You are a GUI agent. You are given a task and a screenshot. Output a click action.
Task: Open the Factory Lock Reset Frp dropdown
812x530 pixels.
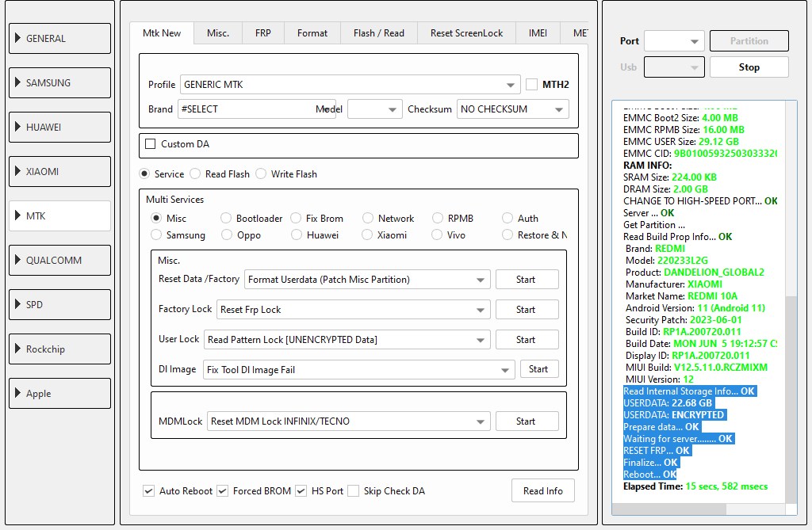pos(354,310)
